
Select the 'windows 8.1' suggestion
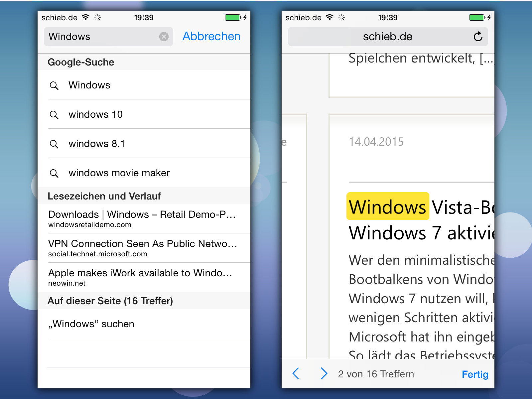click(x=144, y=144)
